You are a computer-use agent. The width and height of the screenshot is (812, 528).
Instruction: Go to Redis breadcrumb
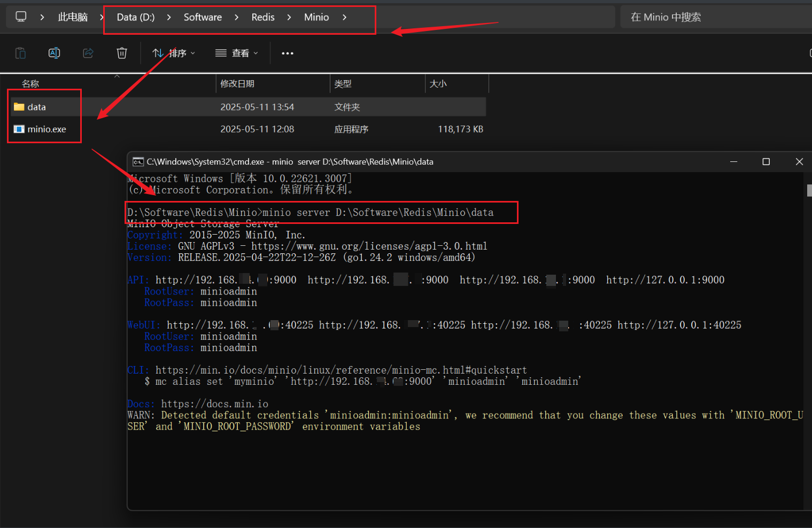(263, 17)
